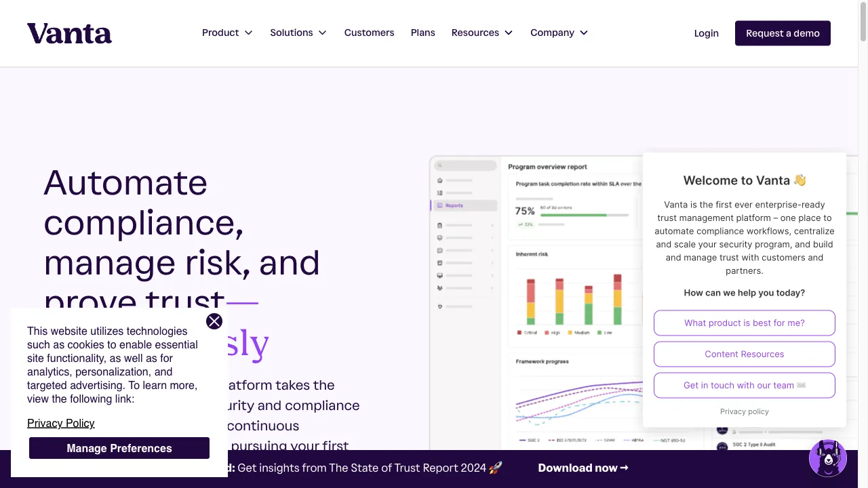
Task: Open the chat widget's Privacy policy link
Action: tap(745, 411)
